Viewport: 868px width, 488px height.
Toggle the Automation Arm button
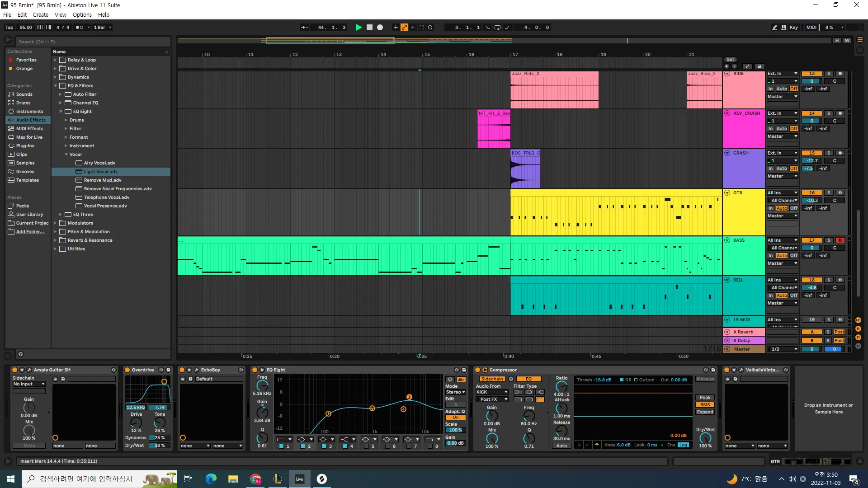click(x=404, y=28)
